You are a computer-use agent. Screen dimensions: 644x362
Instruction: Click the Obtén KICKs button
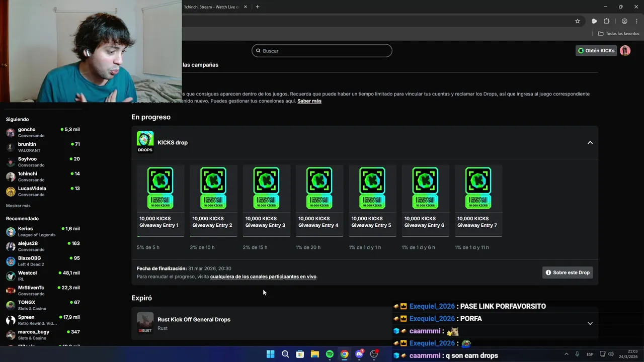coord(596,51)
